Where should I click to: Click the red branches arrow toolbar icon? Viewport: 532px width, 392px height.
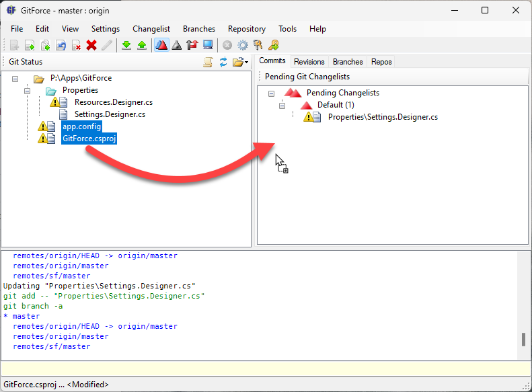point(192,45)
